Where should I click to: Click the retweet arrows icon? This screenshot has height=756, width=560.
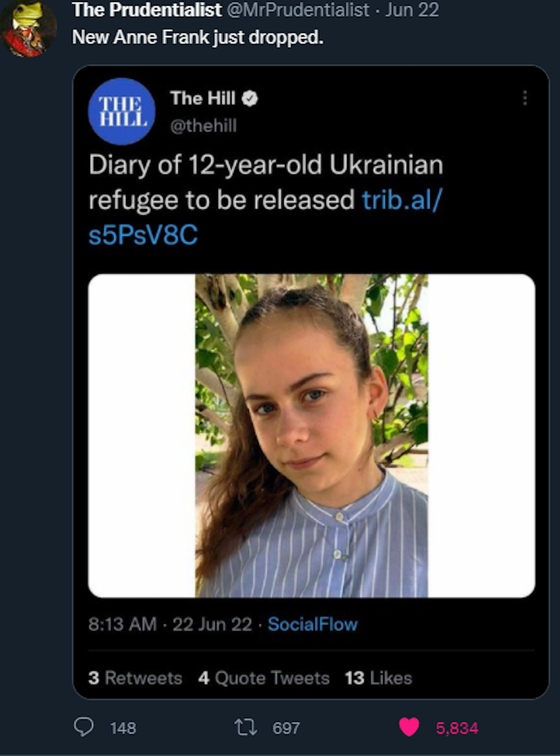[245, 727]
